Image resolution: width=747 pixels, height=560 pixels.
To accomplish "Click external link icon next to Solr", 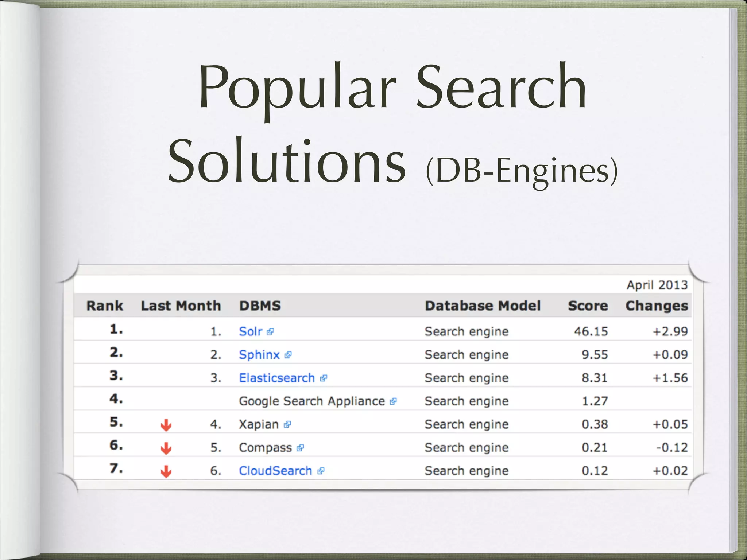I will click(x=270, y=332).
